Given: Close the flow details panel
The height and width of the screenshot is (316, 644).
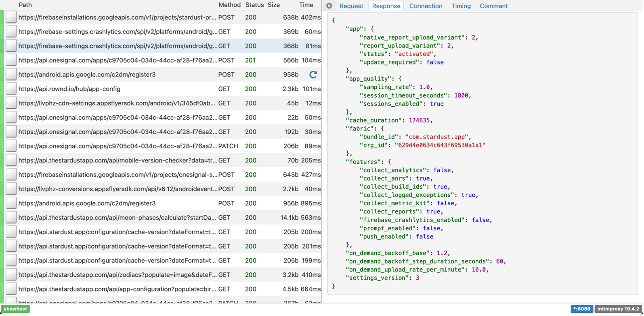Looking at the screenshot, I should point(329,6).
